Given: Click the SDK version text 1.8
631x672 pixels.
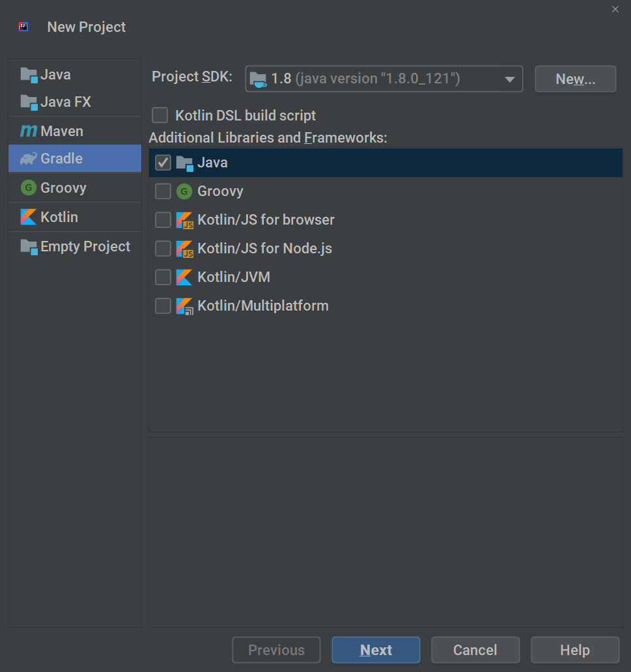Looking at the screenshot, I should pos(281,79).
